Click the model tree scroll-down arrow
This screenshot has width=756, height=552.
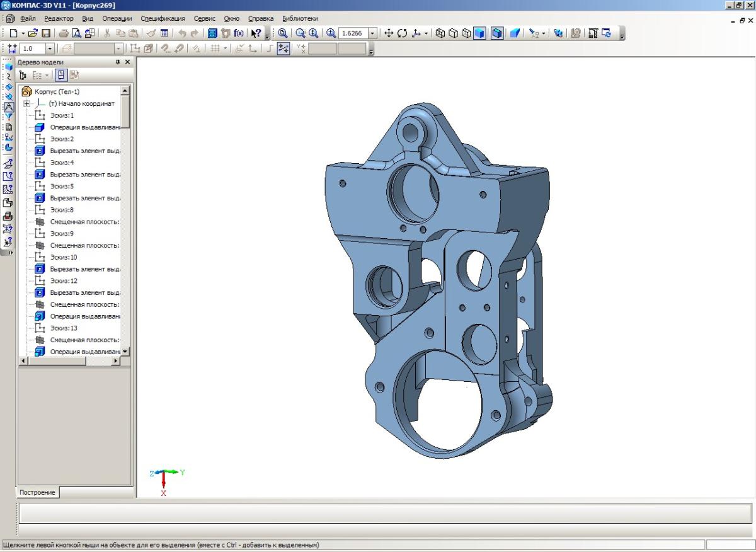pos(125,351)
